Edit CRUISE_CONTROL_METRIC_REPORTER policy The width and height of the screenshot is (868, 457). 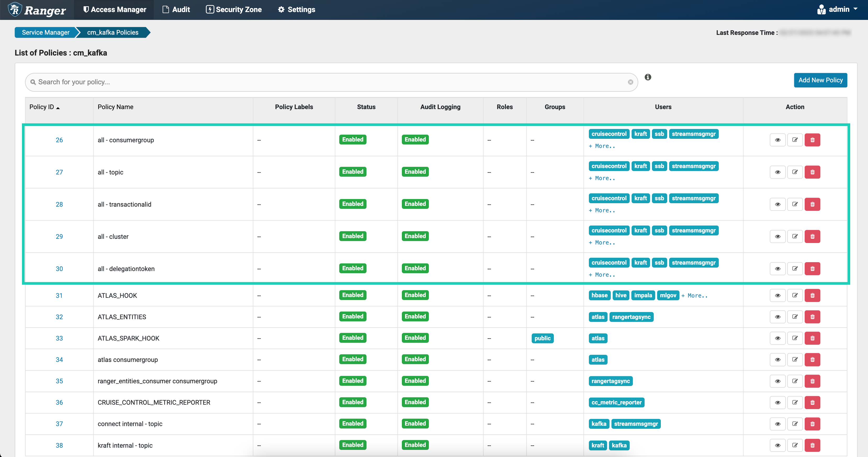click(x=795, y=402)
